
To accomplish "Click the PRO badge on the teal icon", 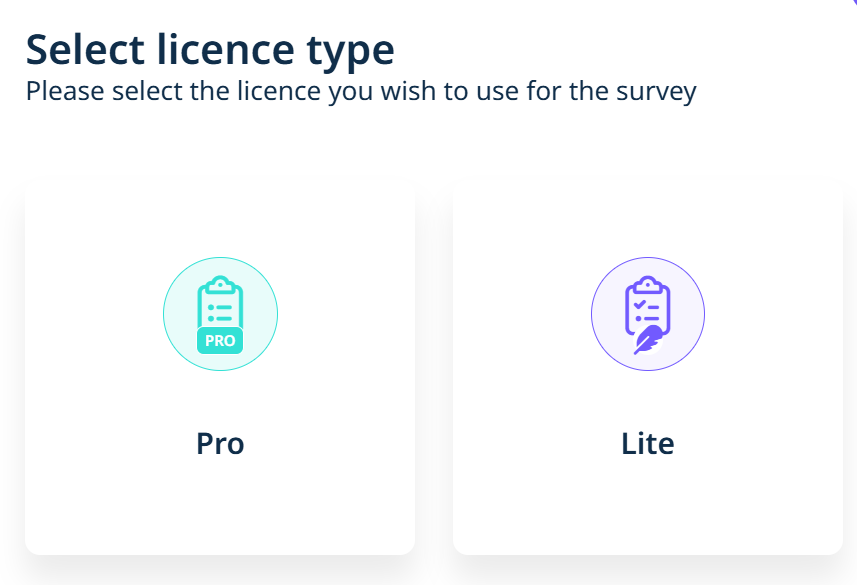I will coord(220,340).
